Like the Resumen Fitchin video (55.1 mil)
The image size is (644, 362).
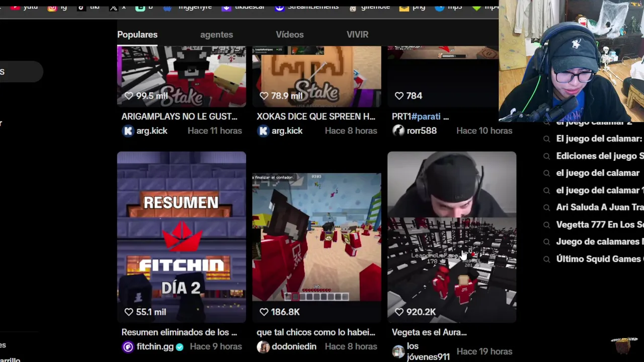click(129, 312)
